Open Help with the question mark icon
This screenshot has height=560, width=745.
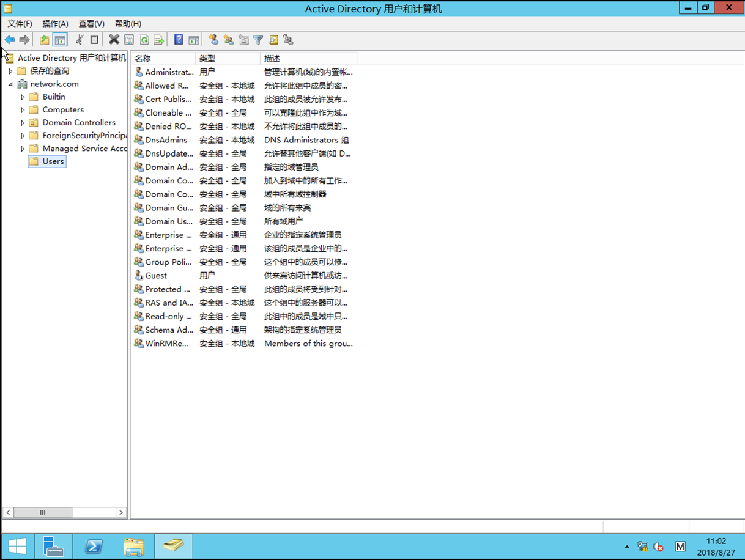[179, 40]
